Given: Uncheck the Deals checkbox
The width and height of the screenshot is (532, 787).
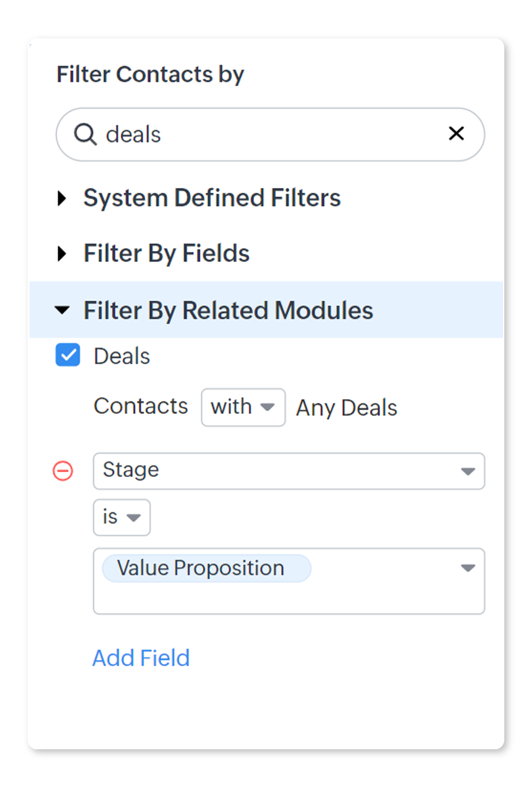Looking at the screenshot, I should (x=68, y=355).
